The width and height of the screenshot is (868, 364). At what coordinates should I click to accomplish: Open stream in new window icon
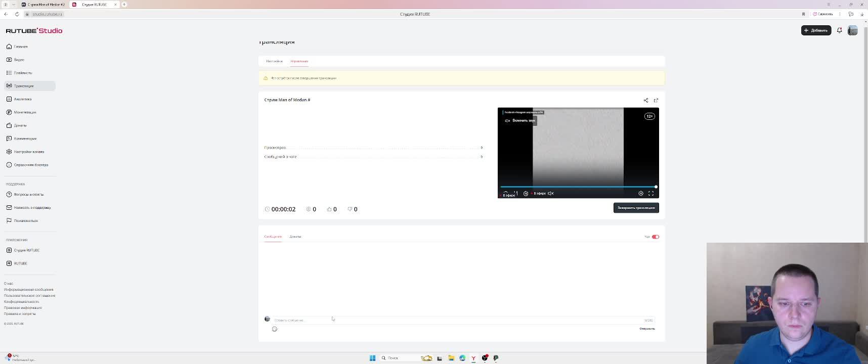(656, 100)
